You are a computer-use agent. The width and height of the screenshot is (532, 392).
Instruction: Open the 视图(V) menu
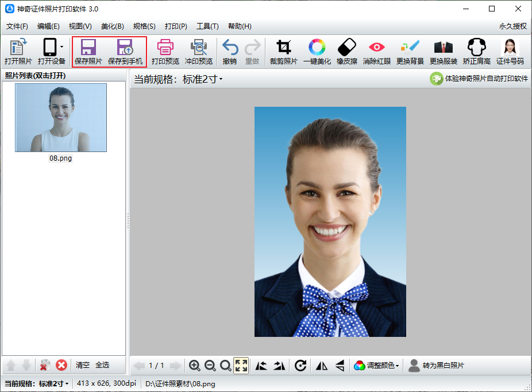[x=80, y=26]
